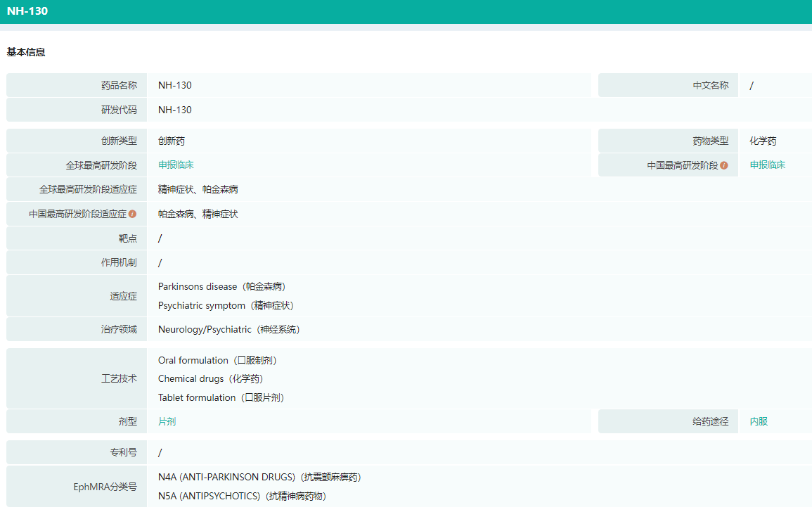812x512 pixels.
Task: Follow the 片剂 dosage form link
Action: tap(167, 422)
